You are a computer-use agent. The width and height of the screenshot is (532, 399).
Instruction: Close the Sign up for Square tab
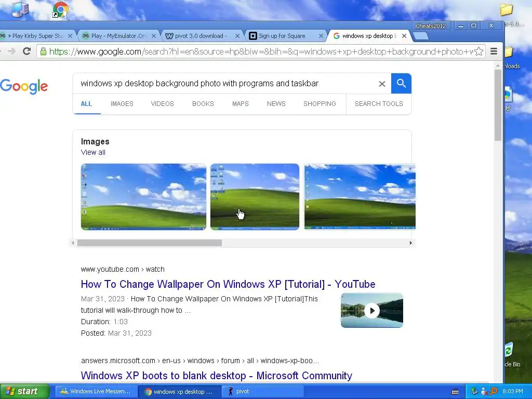321,36
